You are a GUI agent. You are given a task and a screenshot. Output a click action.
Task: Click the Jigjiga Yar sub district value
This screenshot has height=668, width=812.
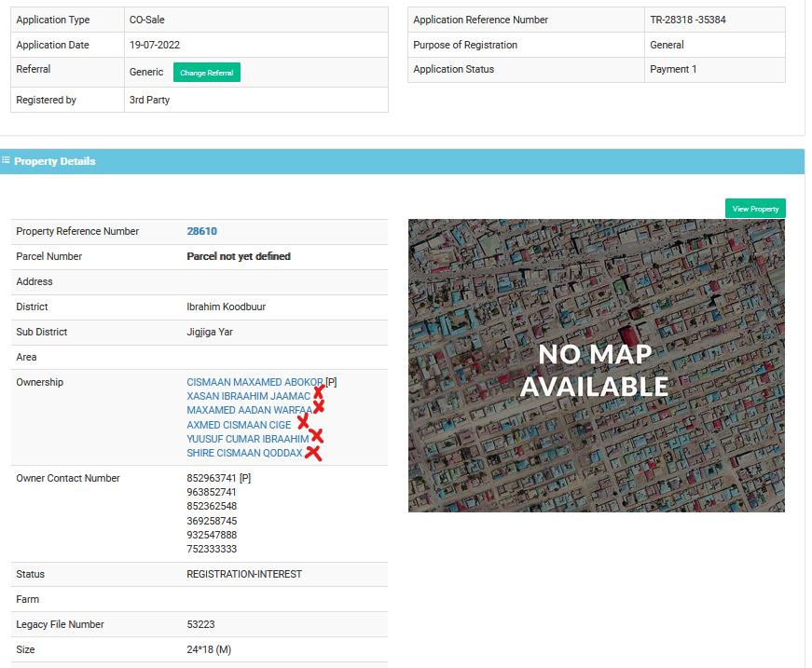tap(210, 333)
